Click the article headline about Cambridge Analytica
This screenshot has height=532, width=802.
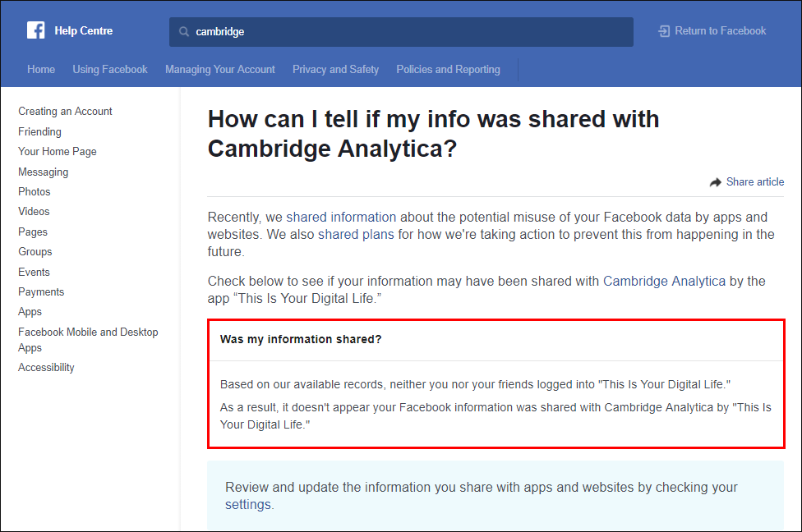[433, 134]
